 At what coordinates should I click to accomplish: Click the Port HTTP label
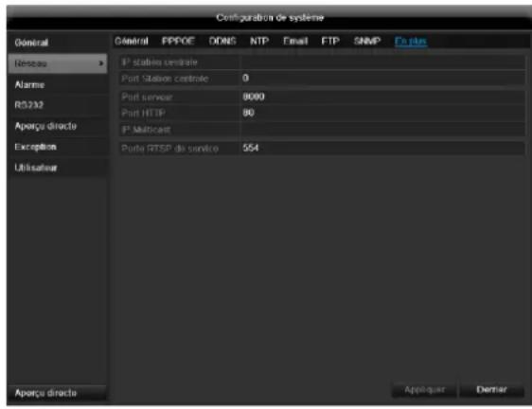143,113
